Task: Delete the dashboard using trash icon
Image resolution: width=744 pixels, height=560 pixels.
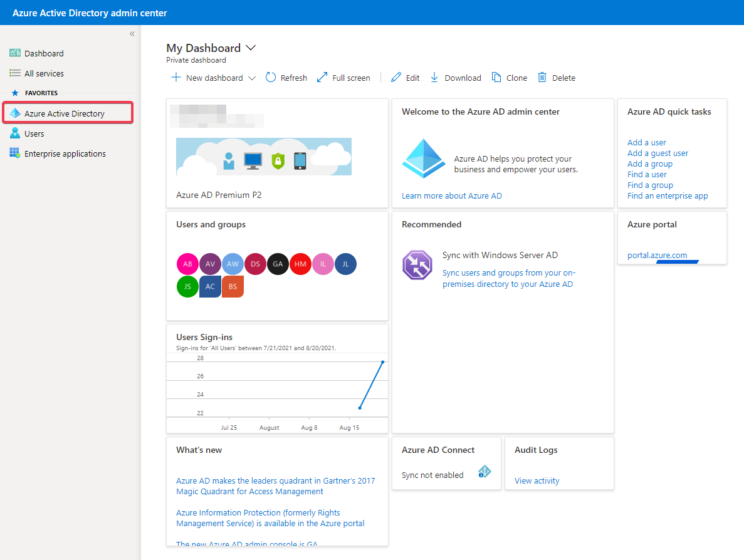Action: pyautogui.click(x=543, y=78)
